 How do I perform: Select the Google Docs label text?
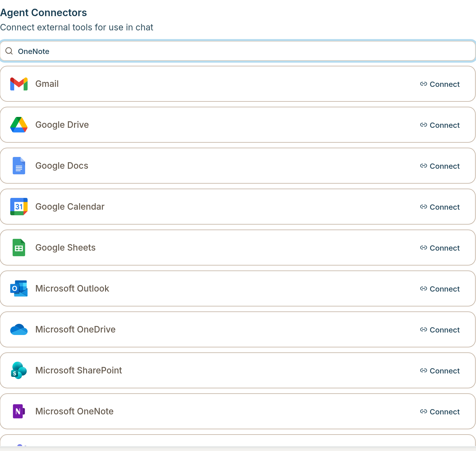click(x=62, y=166)
